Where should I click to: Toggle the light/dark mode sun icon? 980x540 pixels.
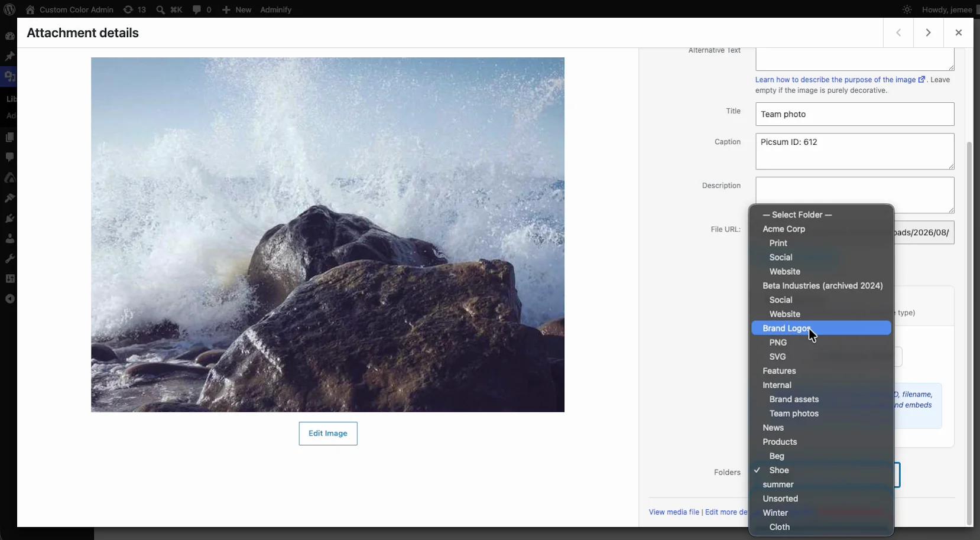click(x=907, y=9)
